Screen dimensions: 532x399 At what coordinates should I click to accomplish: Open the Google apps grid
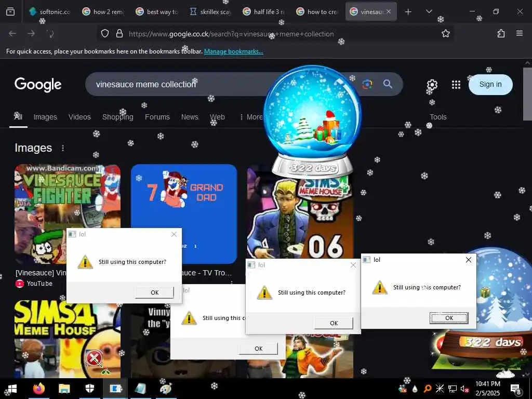[456, 85]
